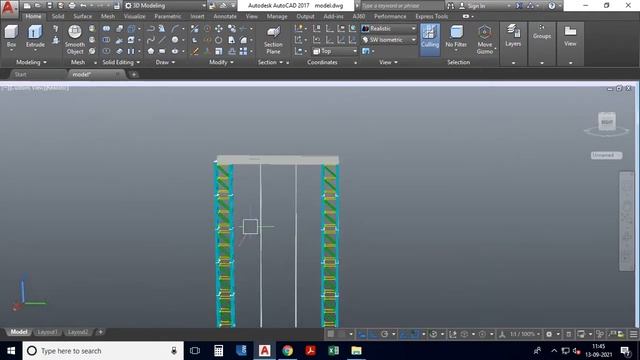
Task: Click the ViewCube in the viewport
Action: (x=607, y=121)
